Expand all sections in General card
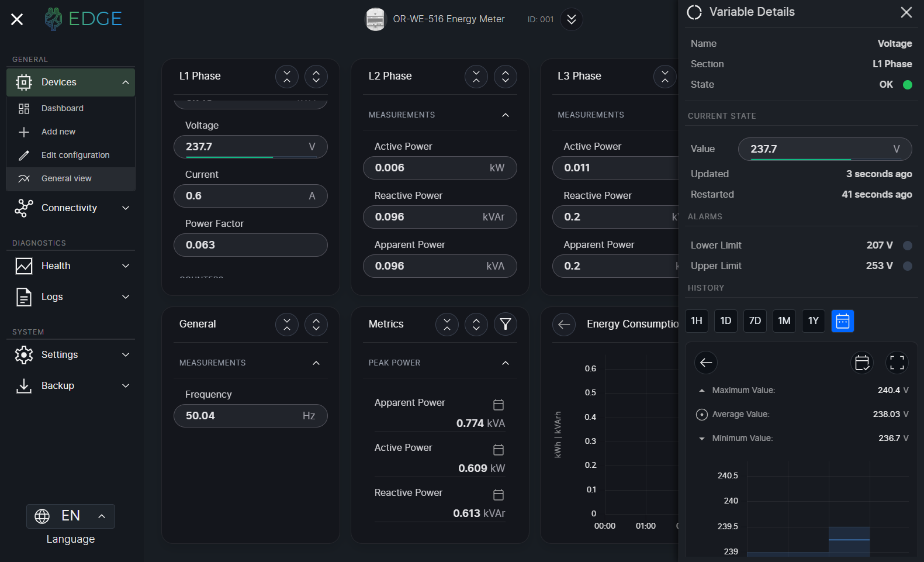 point(316,325)
